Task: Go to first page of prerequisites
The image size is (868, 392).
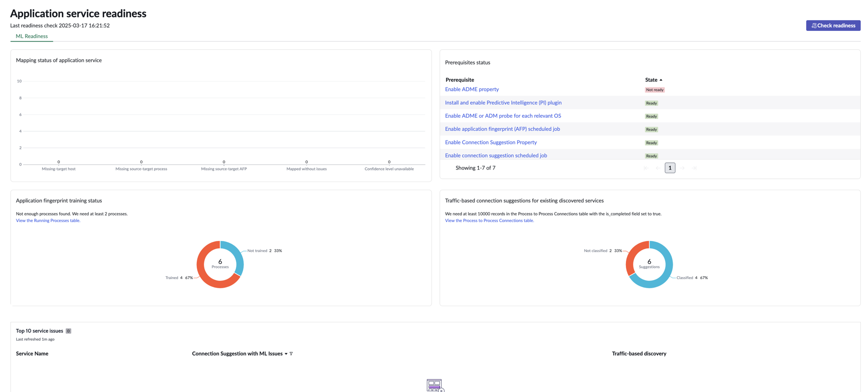Action: [645, 168]
